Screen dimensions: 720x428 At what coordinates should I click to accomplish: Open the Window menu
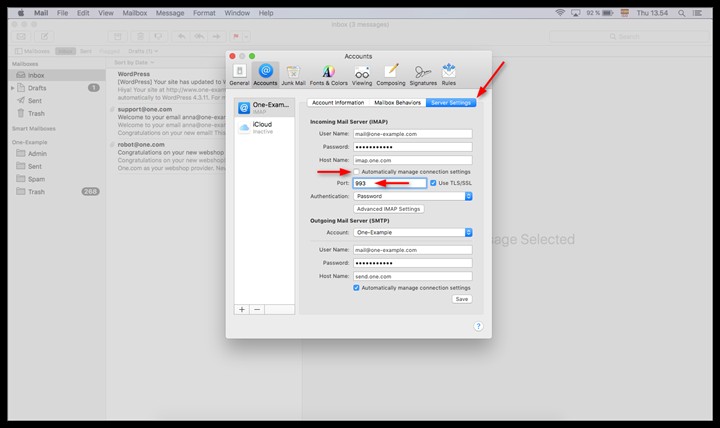pos(237,13)
